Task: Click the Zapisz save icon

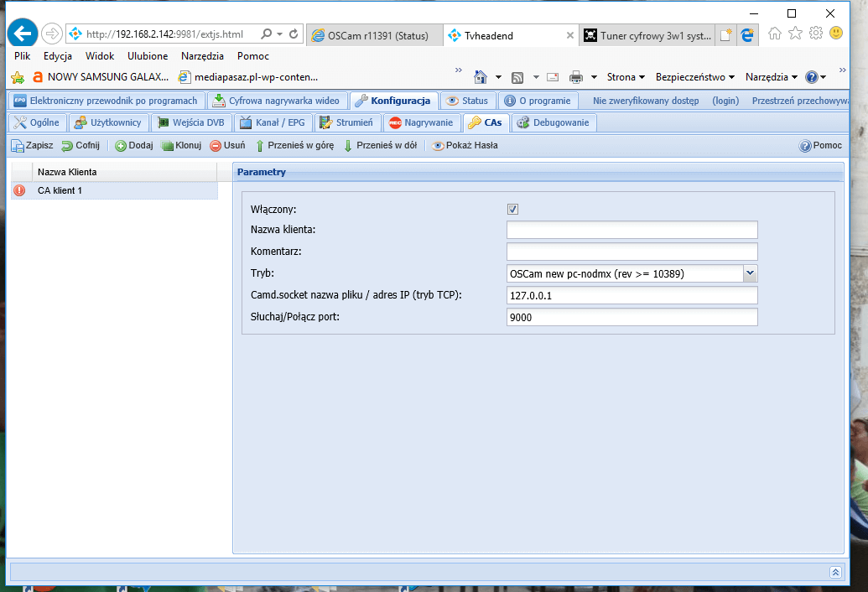Action: 18,146
